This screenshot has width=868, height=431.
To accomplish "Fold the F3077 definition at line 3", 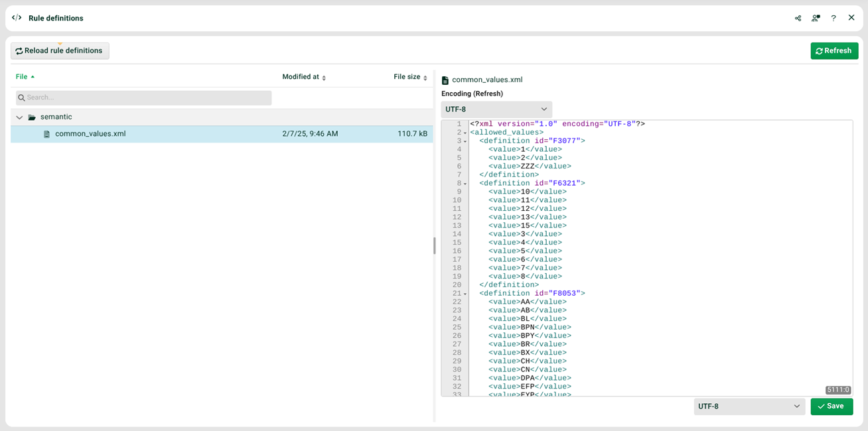I will click(x=465, y=141).
